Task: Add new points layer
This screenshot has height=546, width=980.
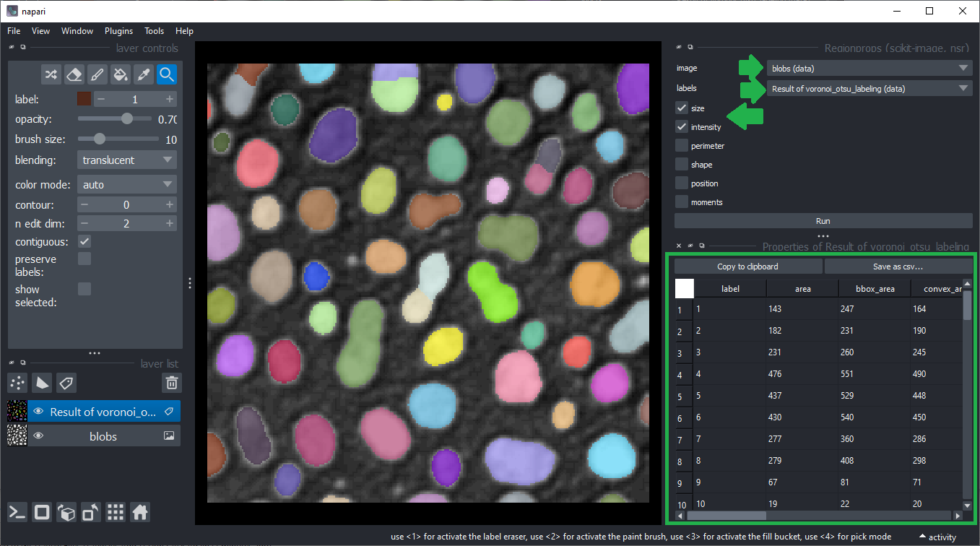Action: (x=17, y=383)
